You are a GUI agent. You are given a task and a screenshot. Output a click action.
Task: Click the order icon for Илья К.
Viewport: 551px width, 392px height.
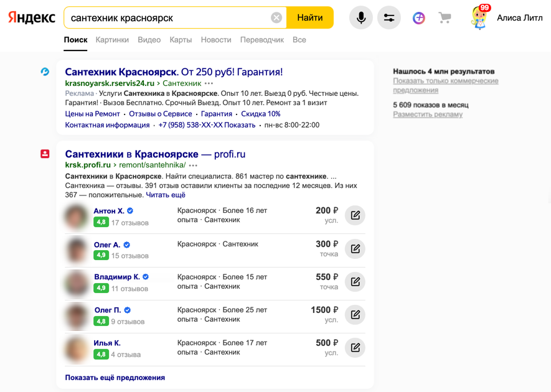pos(355,348)
